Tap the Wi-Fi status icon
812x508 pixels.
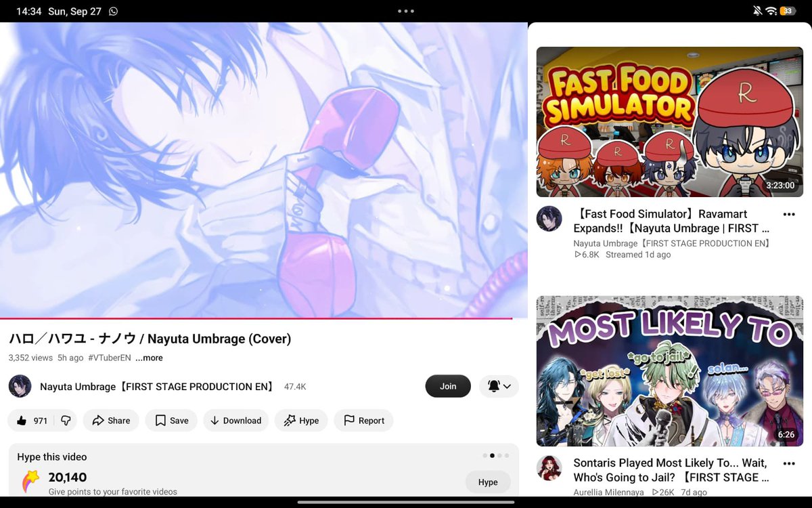(771, 11)
